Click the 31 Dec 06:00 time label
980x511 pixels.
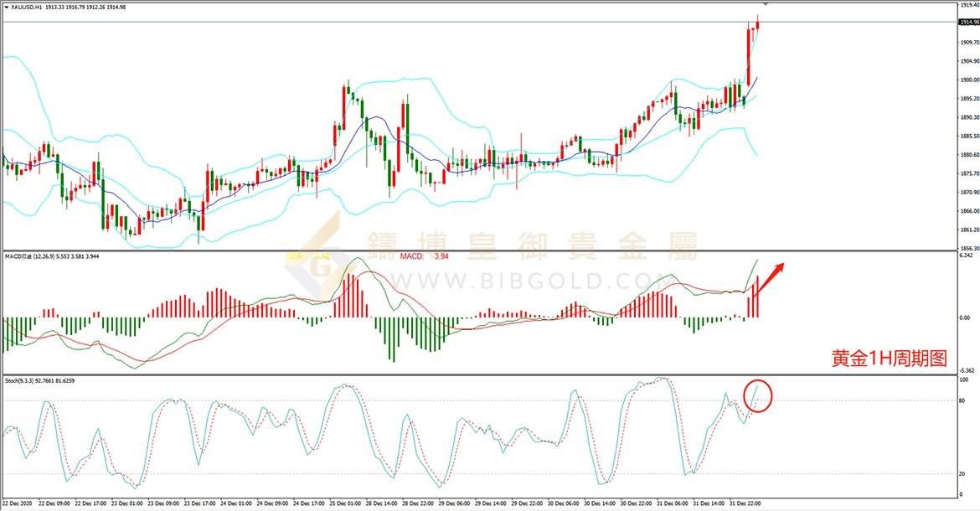pos(672,503)
